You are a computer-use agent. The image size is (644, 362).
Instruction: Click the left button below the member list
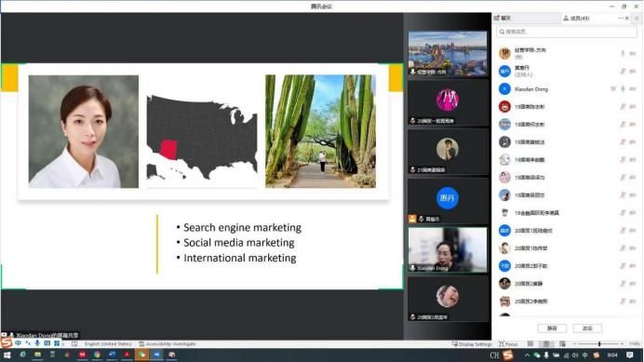pyautogui.click(x=552, y=328)
